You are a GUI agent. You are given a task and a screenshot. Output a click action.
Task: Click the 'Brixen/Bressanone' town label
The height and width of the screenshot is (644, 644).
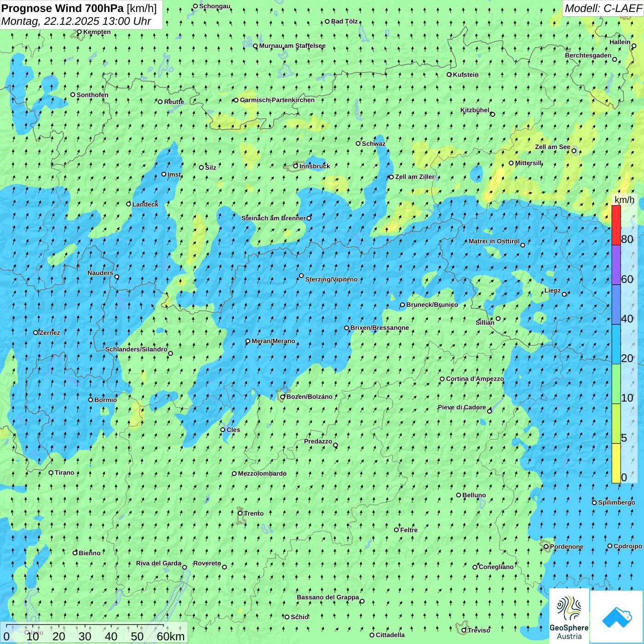click(379, 328)
